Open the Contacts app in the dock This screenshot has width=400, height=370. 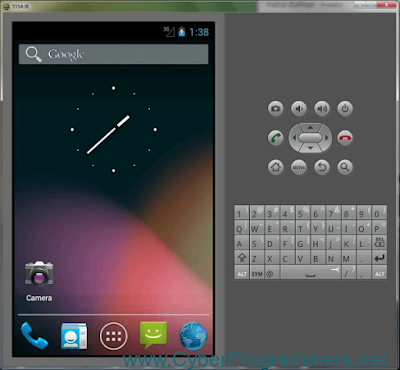pos(74,336)
